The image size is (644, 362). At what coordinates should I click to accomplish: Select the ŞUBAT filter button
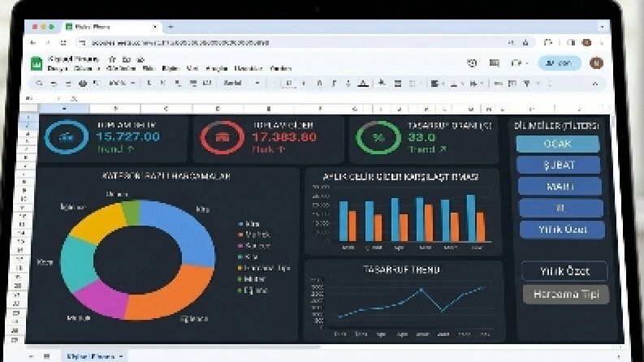(559, 166)
